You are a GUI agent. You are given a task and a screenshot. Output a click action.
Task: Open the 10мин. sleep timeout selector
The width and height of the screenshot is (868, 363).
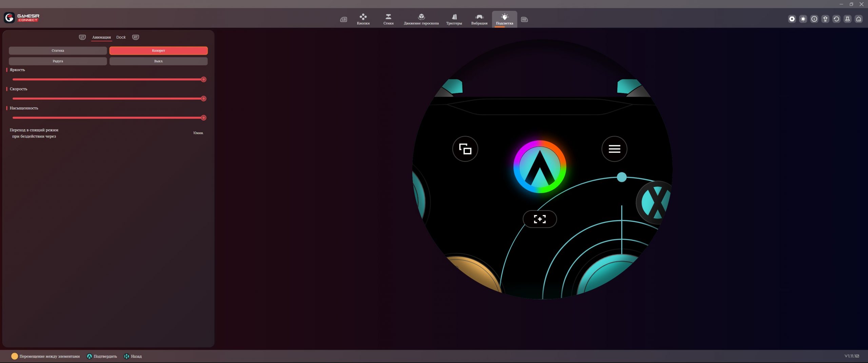(198, 133)
